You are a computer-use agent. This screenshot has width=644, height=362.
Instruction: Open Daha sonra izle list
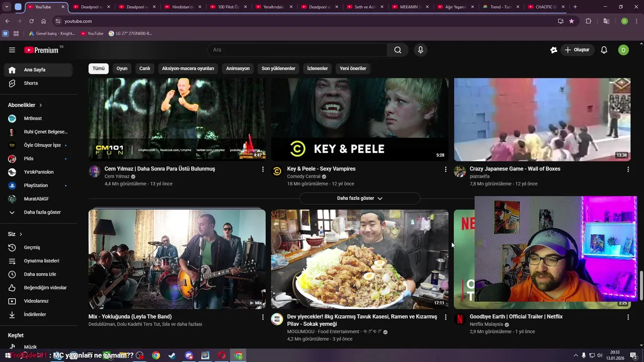pos(38,274)
